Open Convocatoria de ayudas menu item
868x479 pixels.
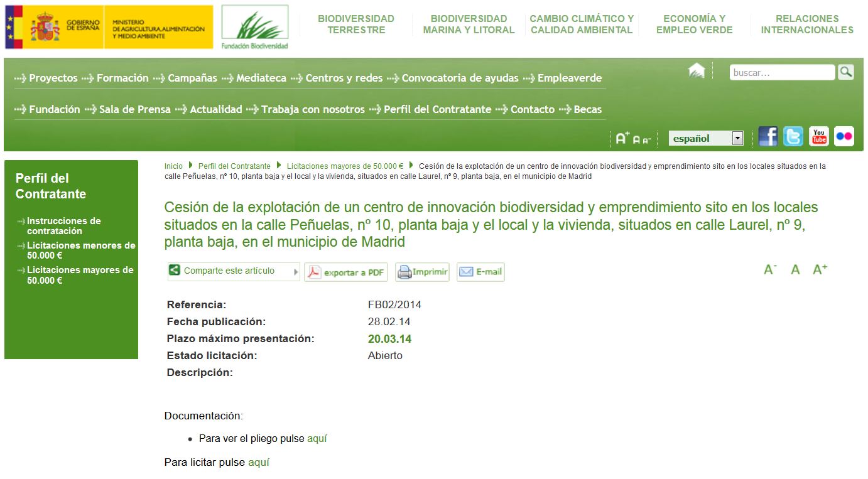460,78
